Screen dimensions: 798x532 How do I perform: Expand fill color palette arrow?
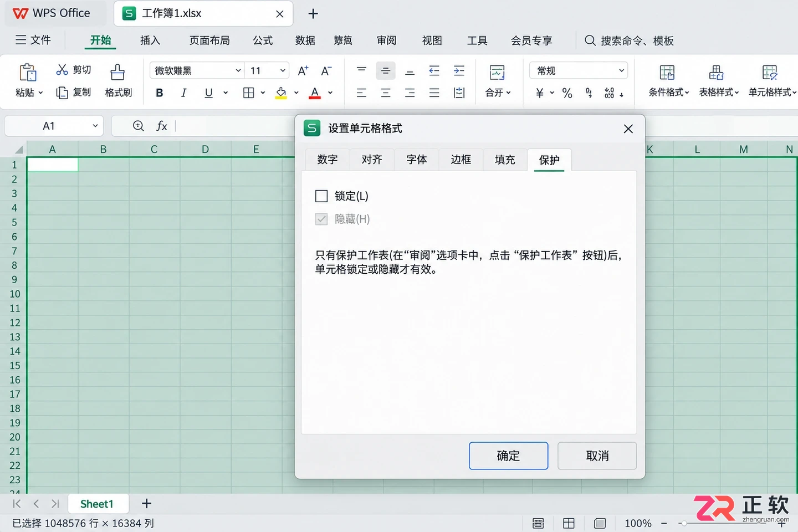[296, 93]
